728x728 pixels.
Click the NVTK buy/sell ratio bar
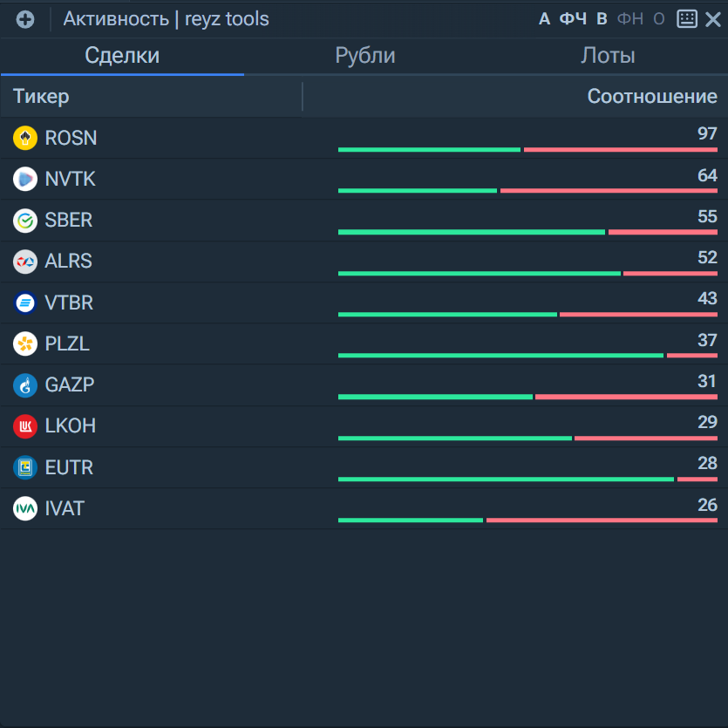click(x=527, y=191)
